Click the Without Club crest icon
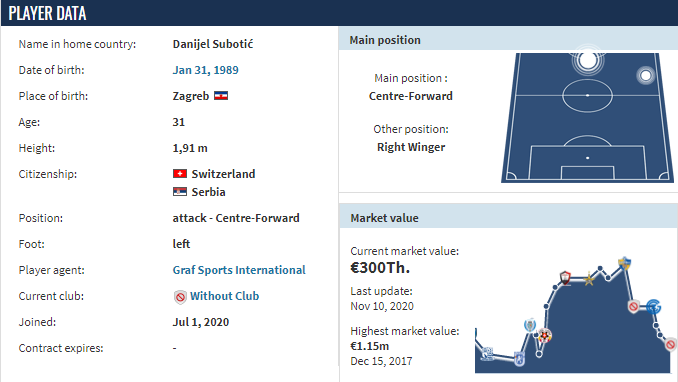678x382 pixels. tap(180, 297)
